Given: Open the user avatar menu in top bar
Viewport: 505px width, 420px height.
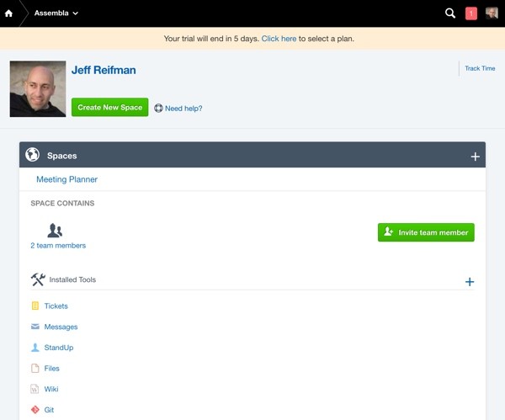Looking at the screenshot, I should coord(492,13).
